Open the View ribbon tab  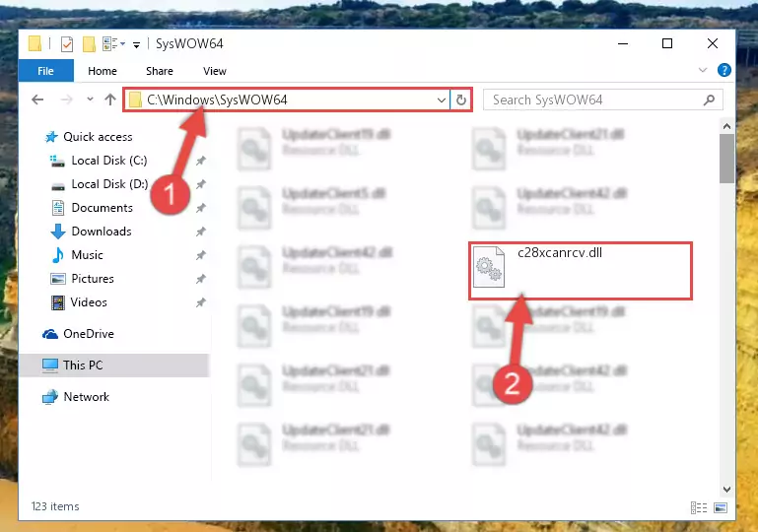tap(215, 71)
